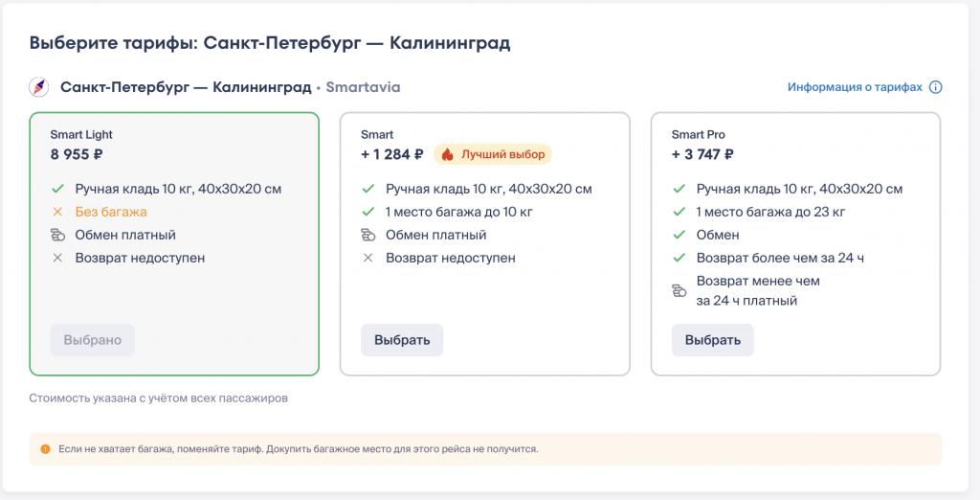Click orange cross icon next to "Без багажа"
This screenshot has height=500, width=980.
(57, 212)
